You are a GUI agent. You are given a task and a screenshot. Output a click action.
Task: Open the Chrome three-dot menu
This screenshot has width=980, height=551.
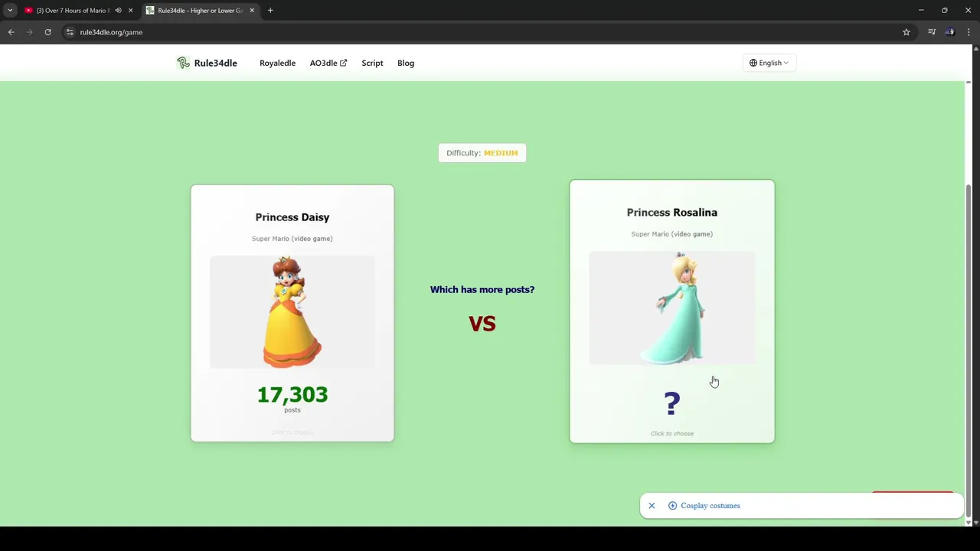pyautogui.click(x=969, y=32)
